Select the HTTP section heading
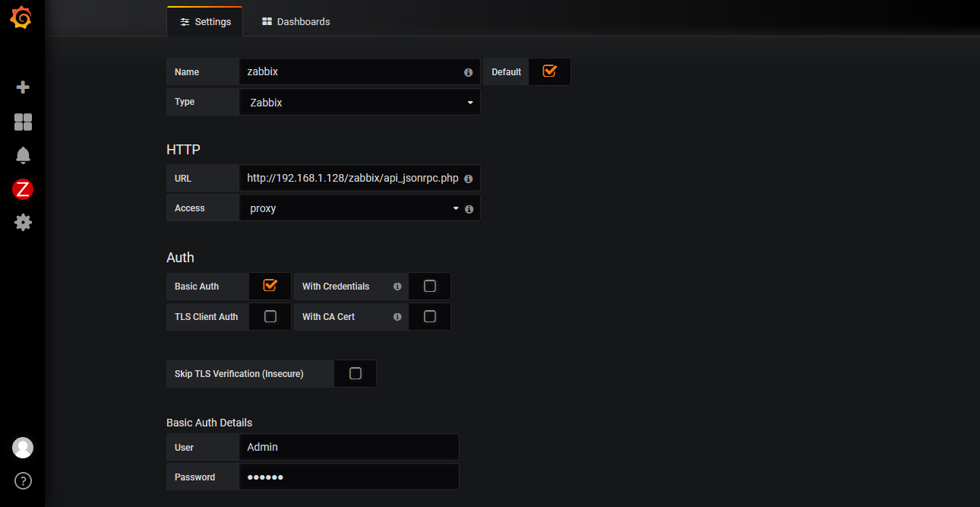Viewport: 980px width, 507px height. point(183,150)
